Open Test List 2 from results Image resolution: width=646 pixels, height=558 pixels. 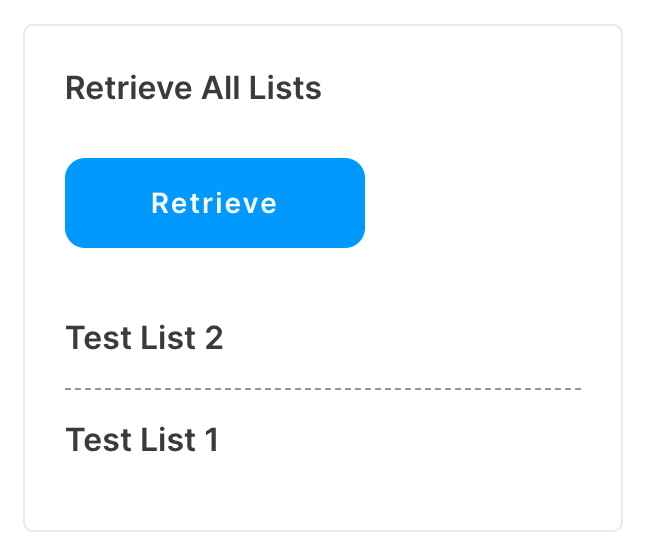pyautogui.click(x=144, y=338)
